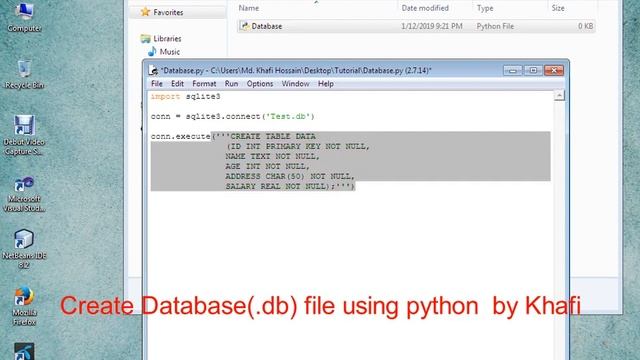640x360 pixels.
Task: Click the IDLE scrollbar up arrow
Action: (559, 96)
